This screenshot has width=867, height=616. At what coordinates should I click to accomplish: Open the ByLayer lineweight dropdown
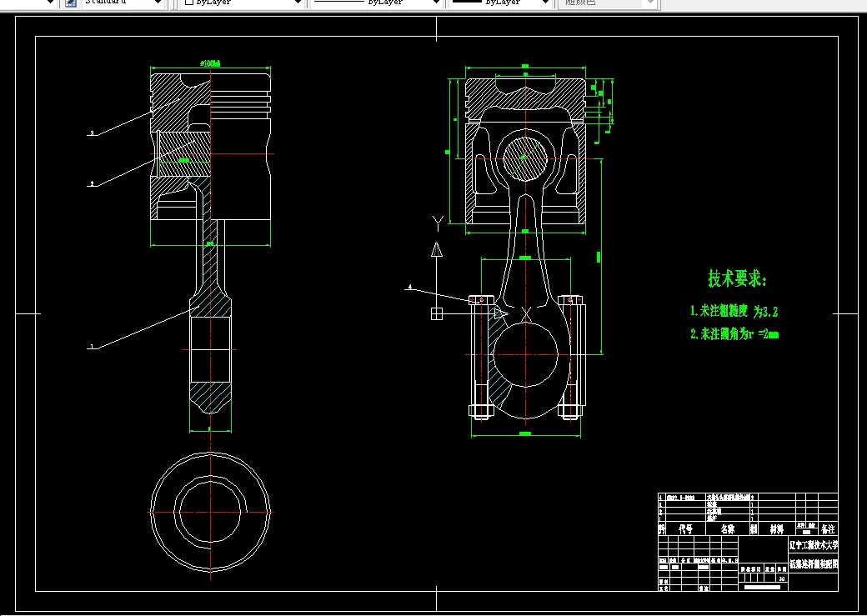pos(500,3)
